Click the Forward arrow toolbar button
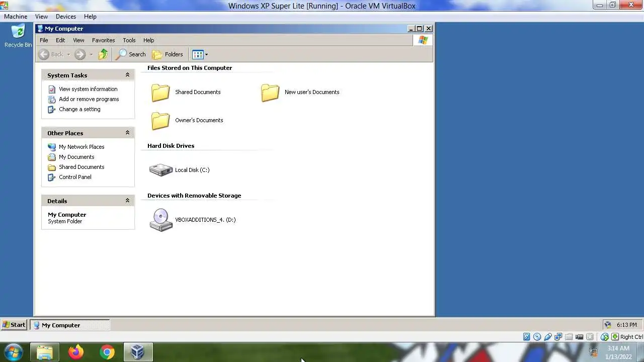 coord(80,54)
